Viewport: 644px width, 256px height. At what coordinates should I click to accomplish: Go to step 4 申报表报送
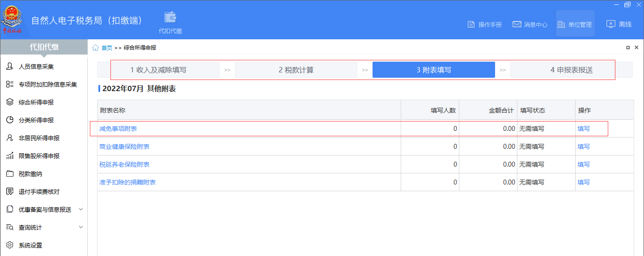click(x=572, y=70)
